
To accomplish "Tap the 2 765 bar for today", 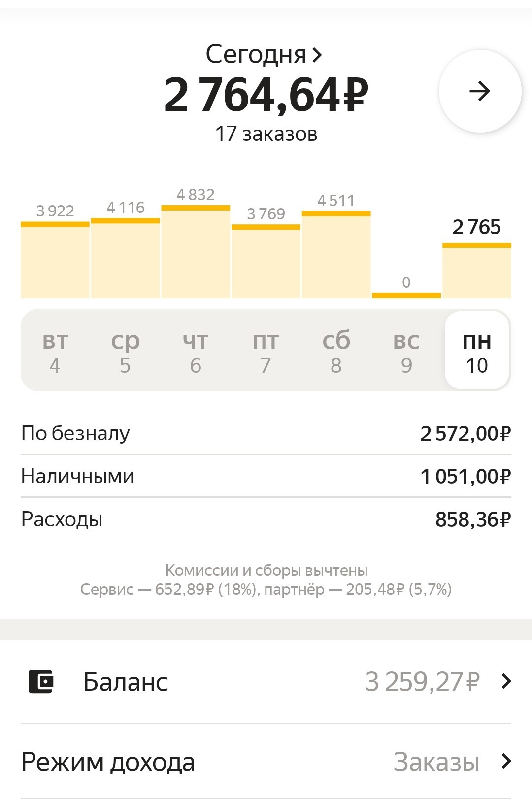I will 477,270.
